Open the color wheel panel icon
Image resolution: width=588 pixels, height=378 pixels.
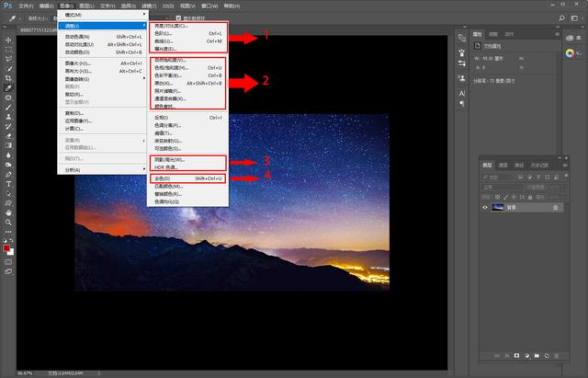tap(570, 53)
